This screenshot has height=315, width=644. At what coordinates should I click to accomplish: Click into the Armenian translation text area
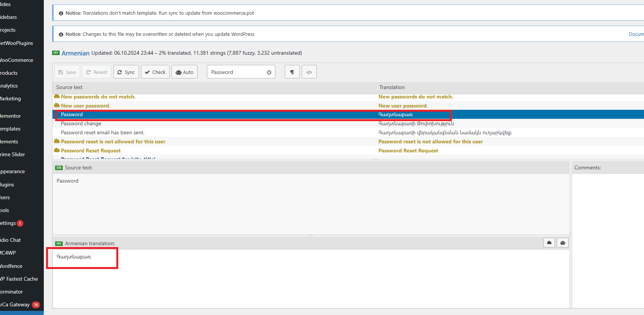click(x=311, y=278)
